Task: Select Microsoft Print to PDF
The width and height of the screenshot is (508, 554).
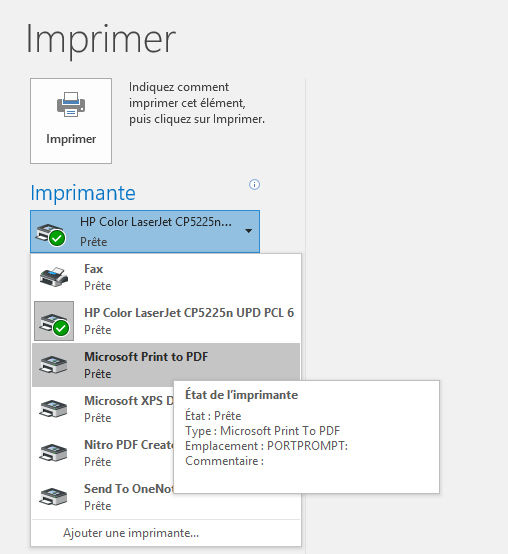Action: click(x=166, y=365)
